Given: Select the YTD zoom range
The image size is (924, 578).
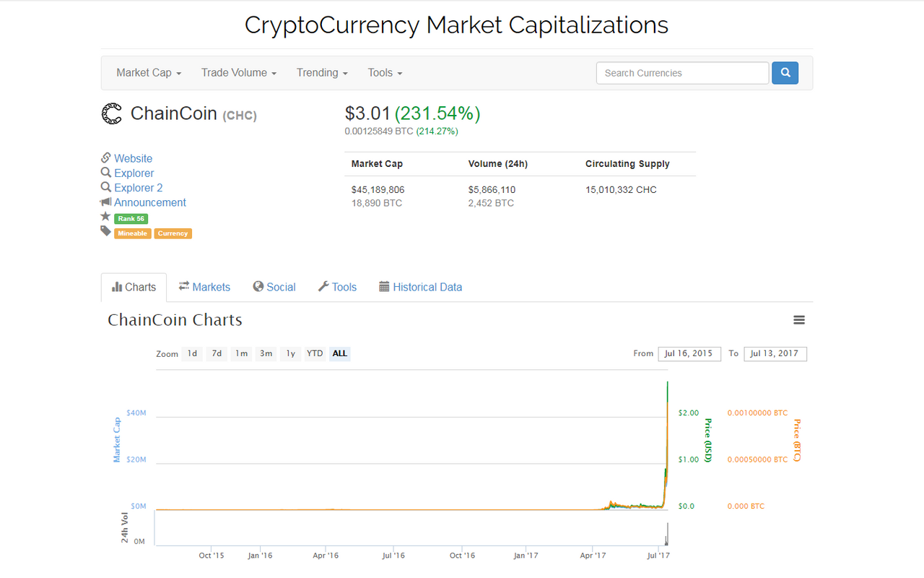Looking at the screenshot, I should [x=315, y=353].
